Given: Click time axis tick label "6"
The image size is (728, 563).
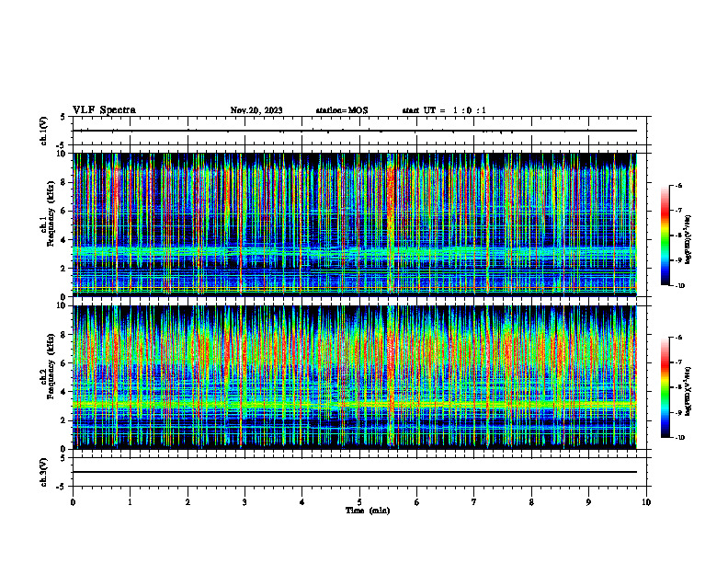Looking at the screenshot, I should (x=417, y=502).
